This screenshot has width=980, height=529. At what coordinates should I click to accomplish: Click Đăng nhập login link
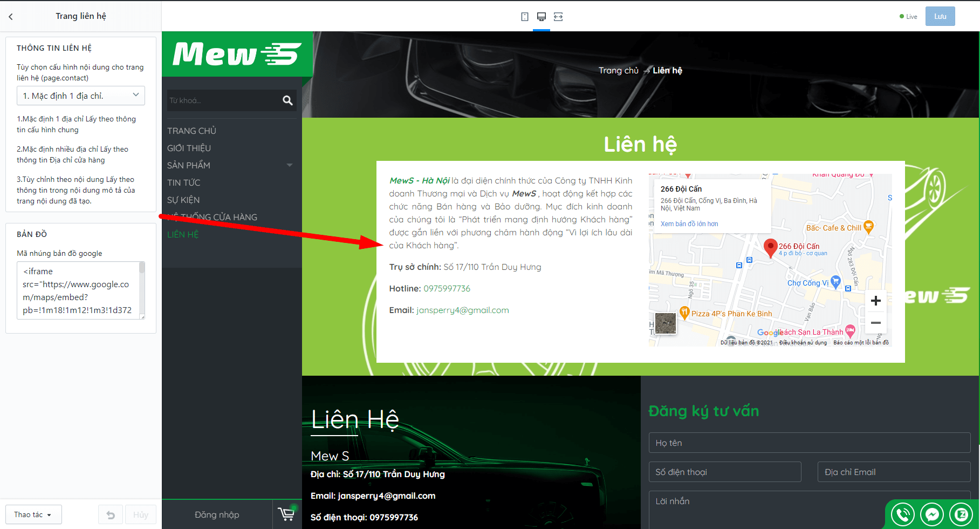tap(217, 514)
